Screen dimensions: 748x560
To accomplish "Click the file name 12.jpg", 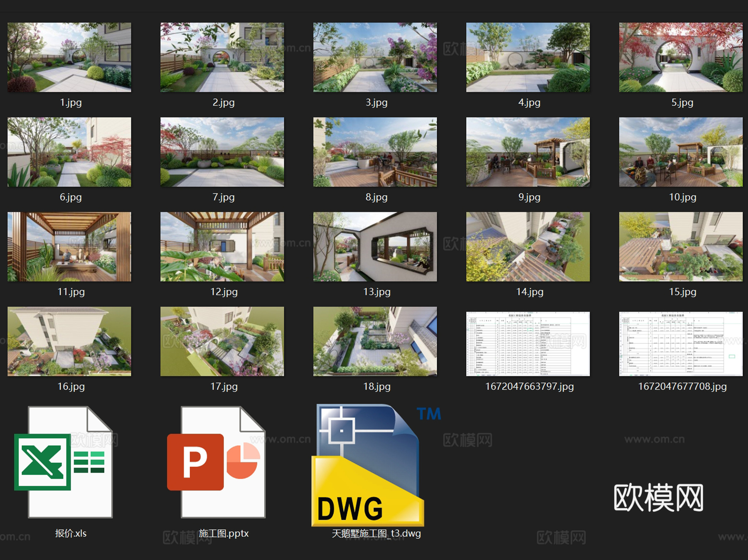I will click(x=224, y=292).
